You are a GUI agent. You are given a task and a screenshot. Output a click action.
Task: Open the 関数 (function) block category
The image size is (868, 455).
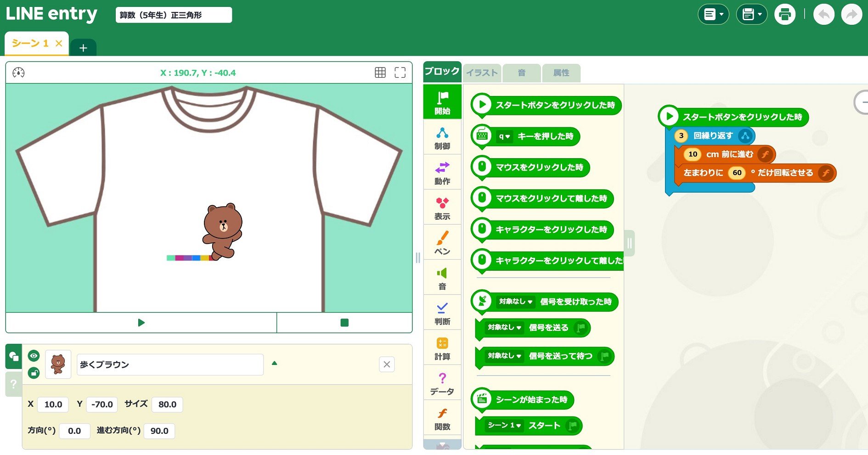(x=442, y=418)
